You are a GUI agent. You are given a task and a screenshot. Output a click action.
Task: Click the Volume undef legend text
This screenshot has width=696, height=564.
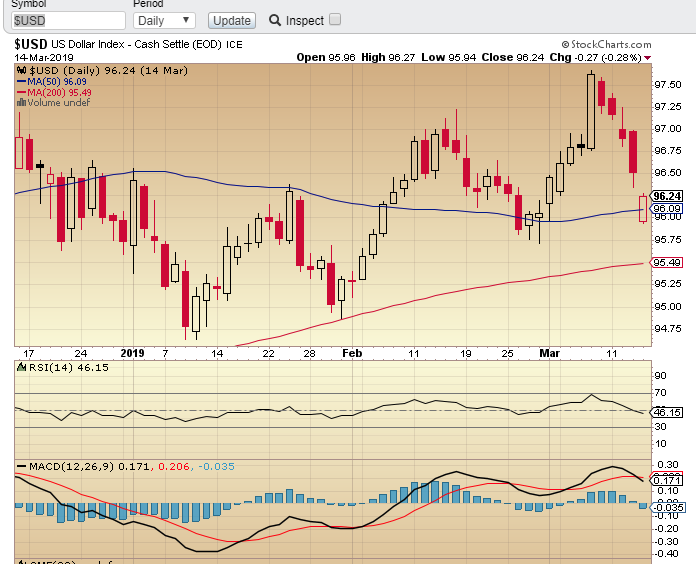(59, 103)
